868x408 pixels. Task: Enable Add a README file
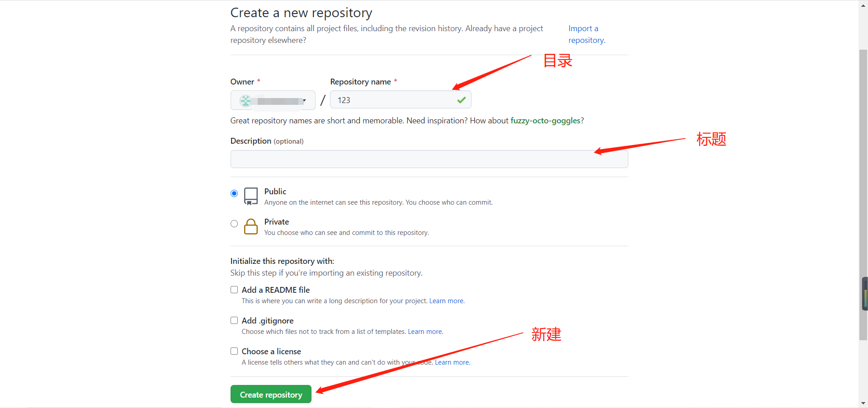pos(234,289)
